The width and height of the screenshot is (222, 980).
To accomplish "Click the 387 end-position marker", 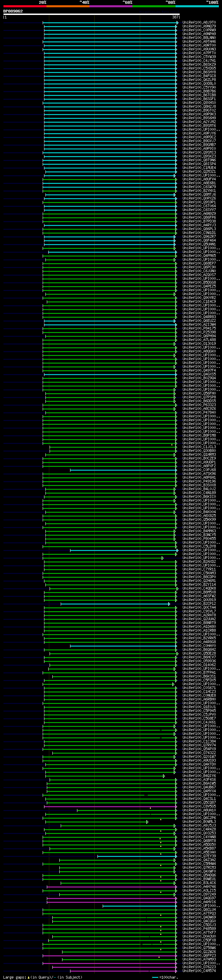I will click(x=175, y=17).
